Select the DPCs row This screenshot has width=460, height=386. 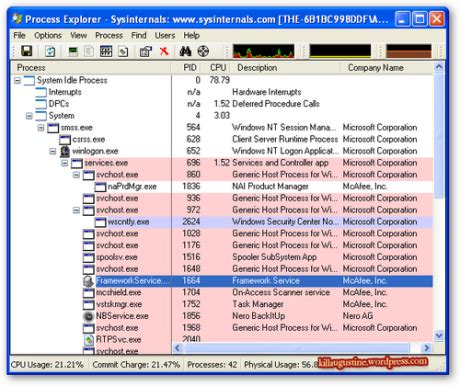(x=222, y=104)
